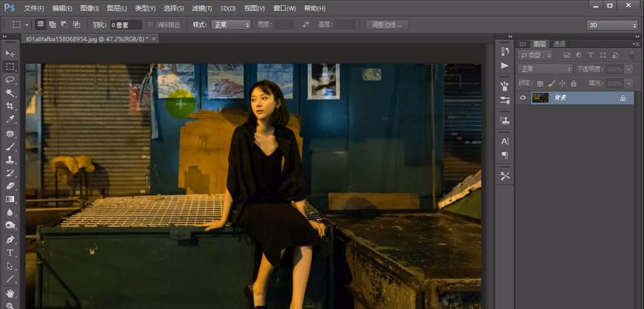The width and height of the screenshot is (644, 309).
Task: Toggle smart object layer filter
Action: coord(615,55)
